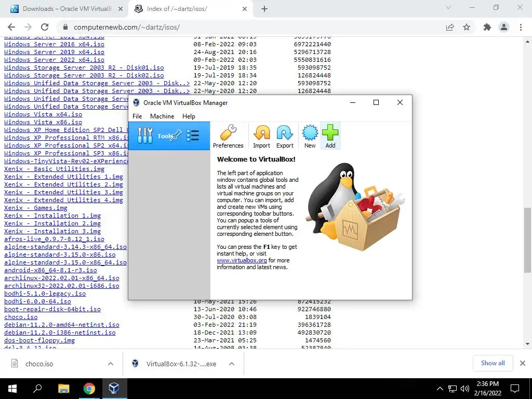Screen dimensions: 532x399
Task: Click the pin icon beside Tools
Action: click(177, 136)
